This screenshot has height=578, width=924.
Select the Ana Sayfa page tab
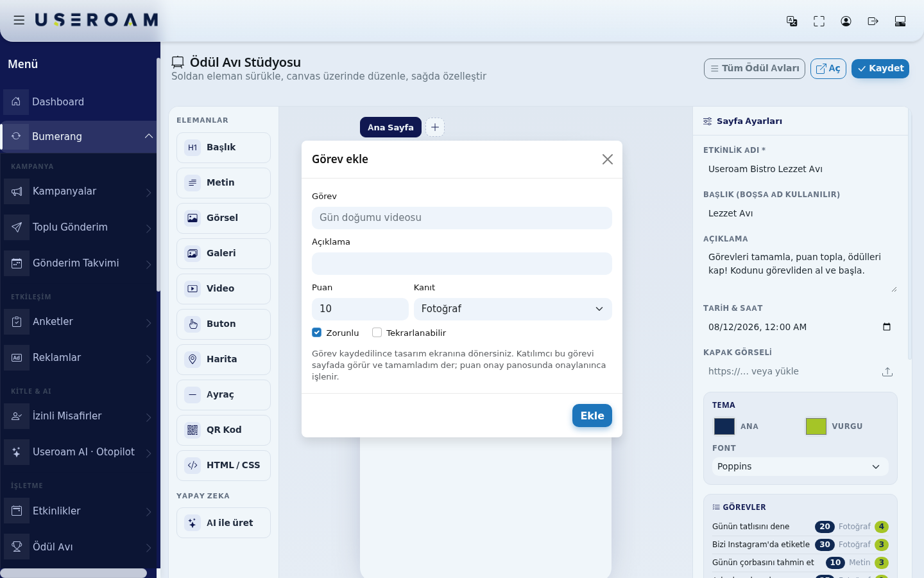(391, 127)
